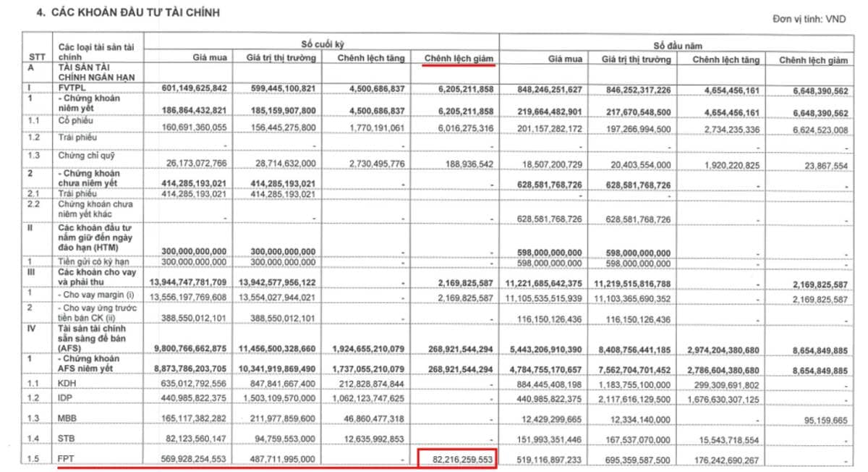Select the 'Cổ phiếu' row label
The height and width of the screenshot is (472, 868).
point(76,121)
